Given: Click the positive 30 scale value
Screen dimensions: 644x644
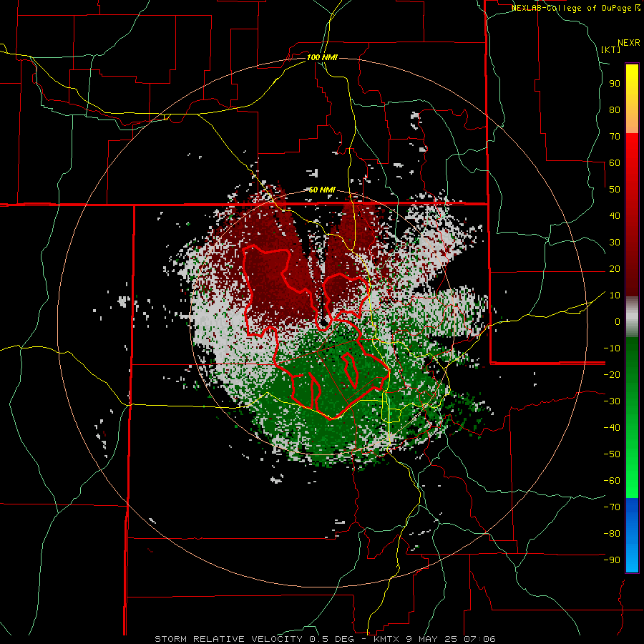Looking at the screenshot, I should 615,243.
